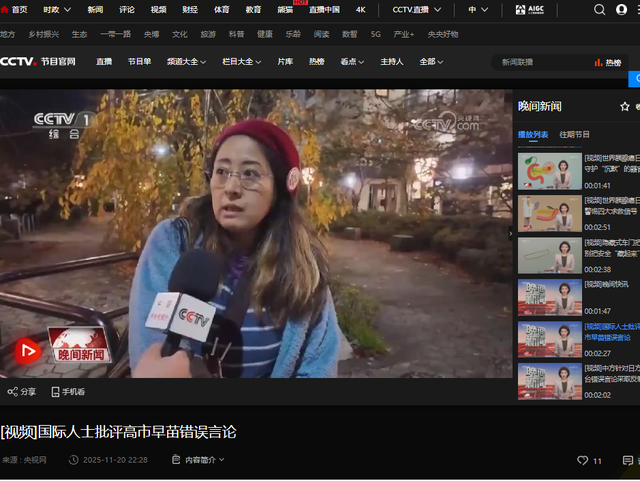This screenshot has width=640, height=481.
Task: Expand the 看点 dropdown
Action: click(x=352, y=62)
